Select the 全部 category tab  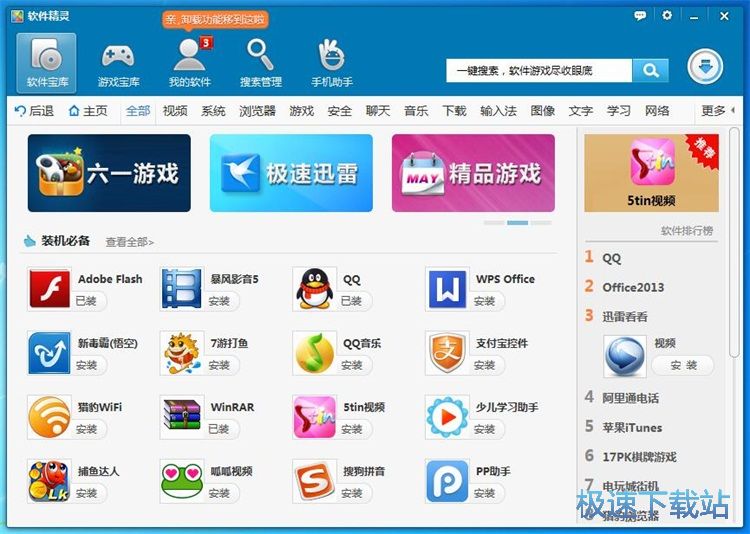(138, 111)
